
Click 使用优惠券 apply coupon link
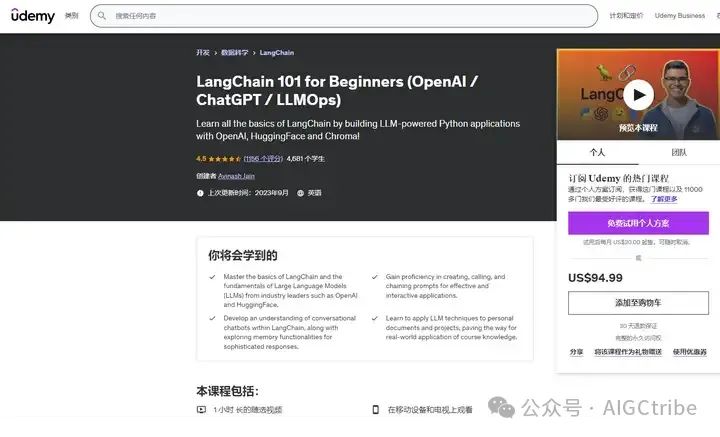690,352
